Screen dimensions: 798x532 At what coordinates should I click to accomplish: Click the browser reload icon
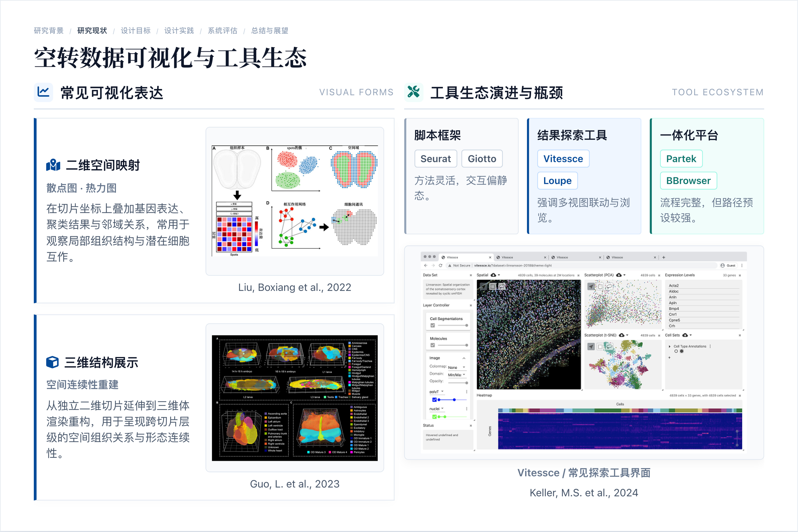click(x=440, y=265)
